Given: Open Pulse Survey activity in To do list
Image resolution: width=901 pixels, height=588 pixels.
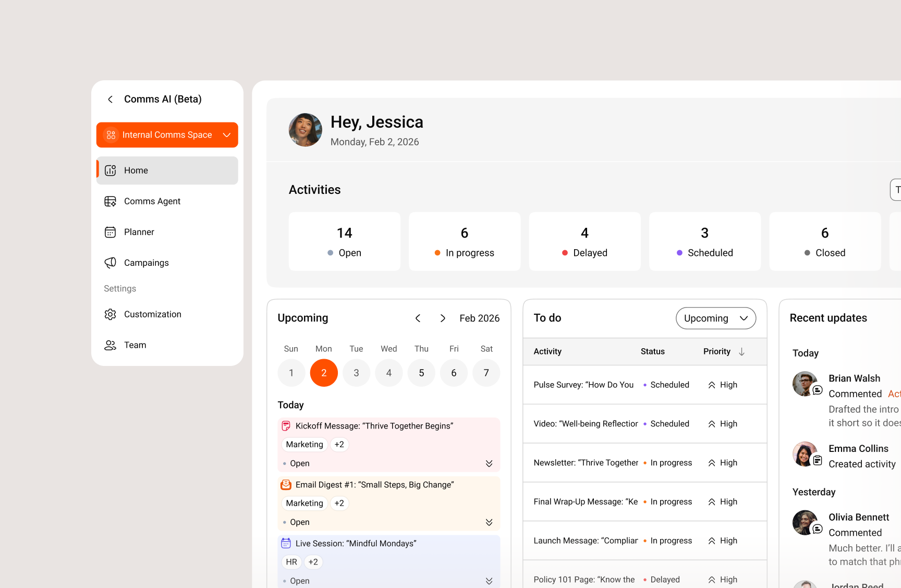Looking at the screenshot, I should 583,385.
